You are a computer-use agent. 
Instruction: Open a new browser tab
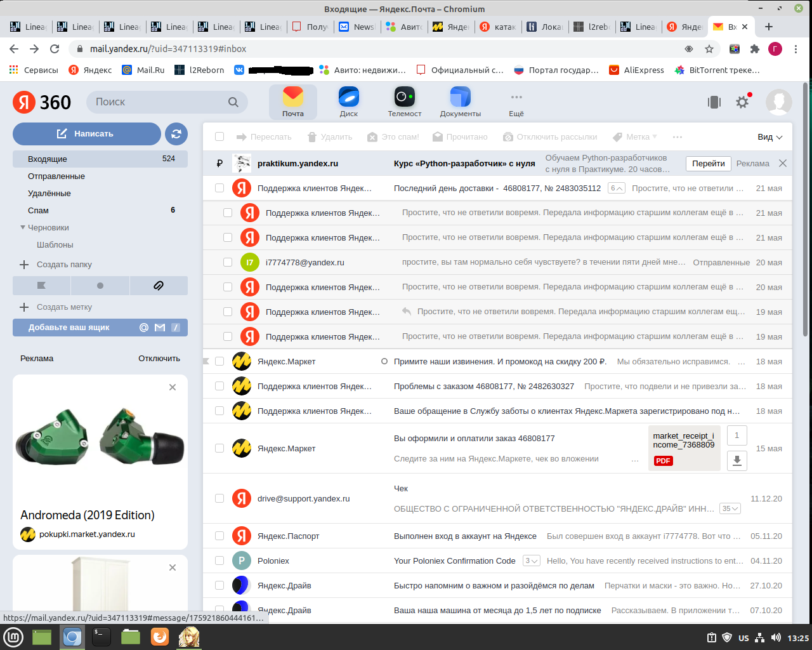tap(769, 27)
